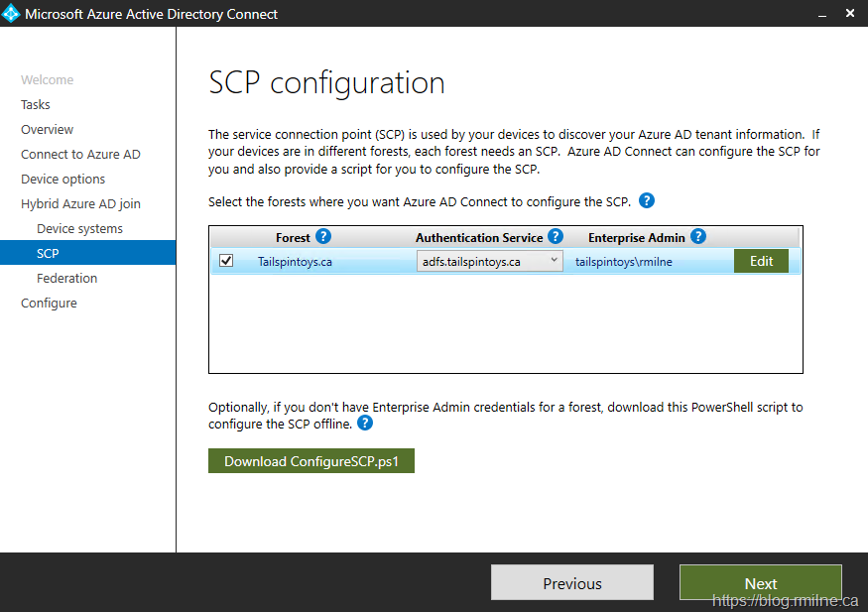868x612 pixels.
Task: Click help icon next to Forest header
Action: tap(323, 237)
